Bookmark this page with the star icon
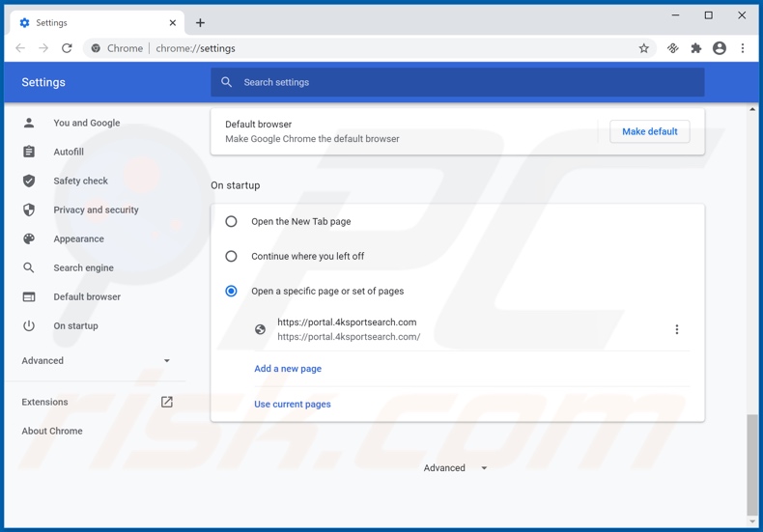 pos(644,48)
